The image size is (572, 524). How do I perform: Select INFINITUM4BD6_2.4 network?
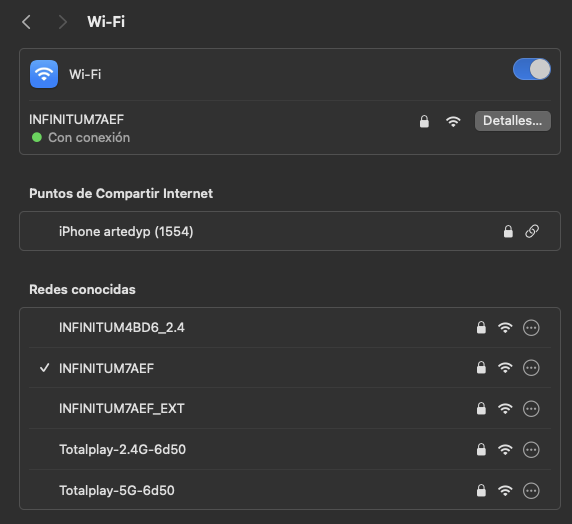(x=290, y=328)
